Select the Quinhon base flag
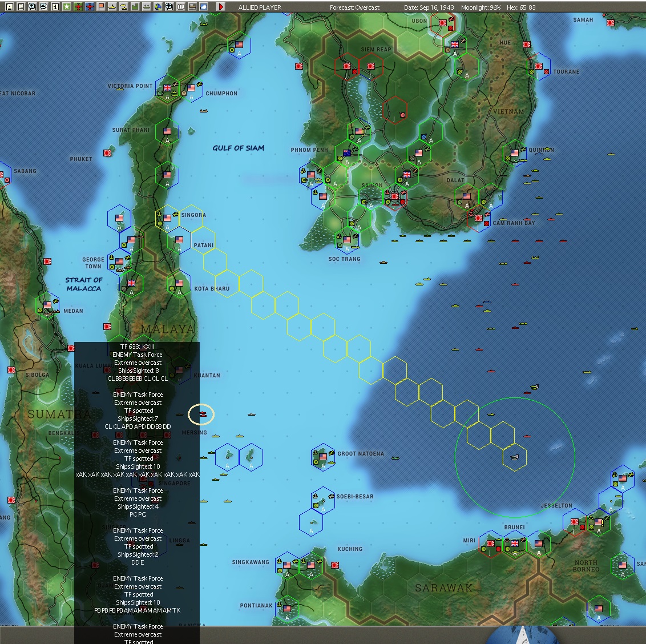The height and width of the screenshot is (644, 646). point(515,153)
